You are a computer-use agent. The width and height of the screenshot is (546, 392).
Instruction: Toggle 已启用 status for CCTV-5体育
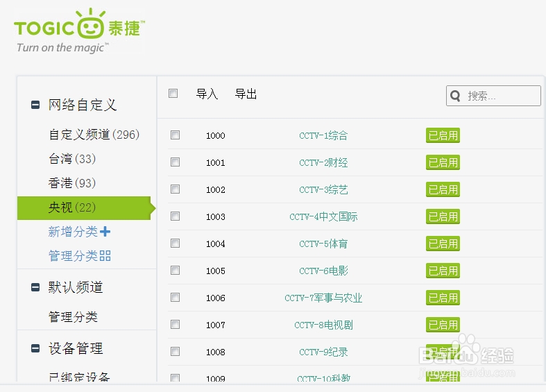point(443,244)
